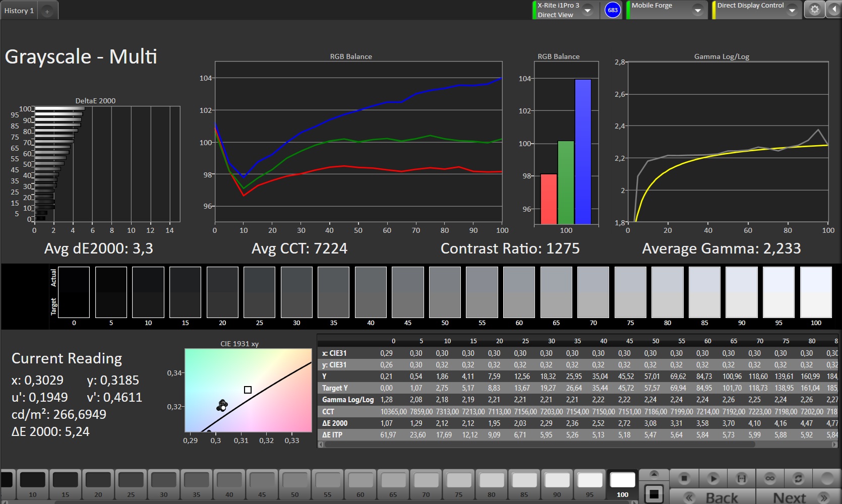The image size is (842, 504).
Task: Select the 40 percent gray pattern button
Action: [x=229, y=485]
